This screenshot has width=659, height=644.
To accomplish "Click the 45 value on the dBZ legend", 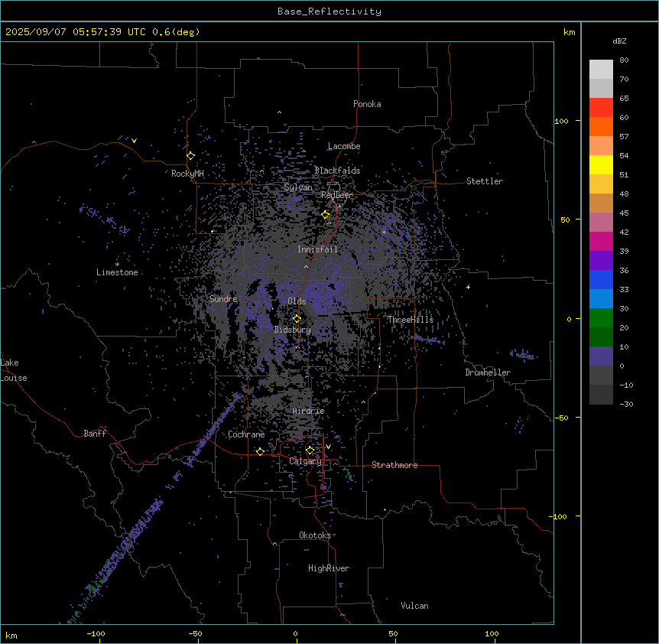I will [x=624, y=213].
